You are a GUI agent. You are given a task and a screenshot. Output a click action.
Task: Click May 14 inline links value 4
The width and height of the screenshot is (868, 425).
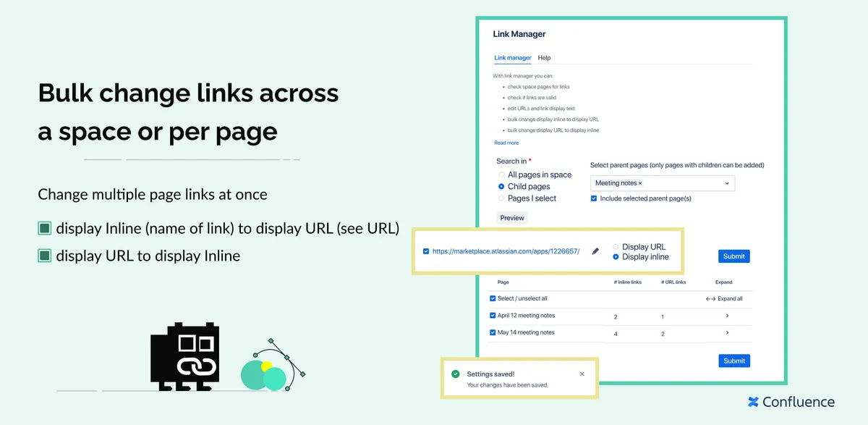pyautogui.click(x=616, y=334)
